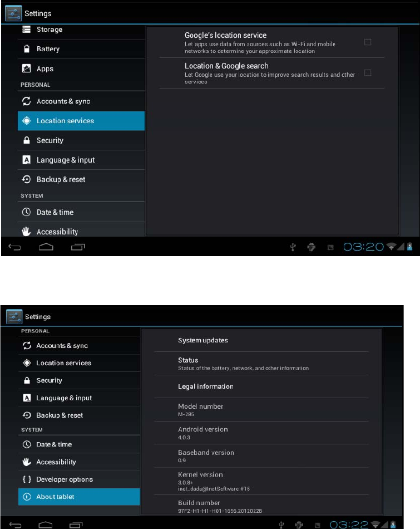
Task: Click Security lock icon in top screenshot
Action: pyautogui.click(x=26, y=140)
